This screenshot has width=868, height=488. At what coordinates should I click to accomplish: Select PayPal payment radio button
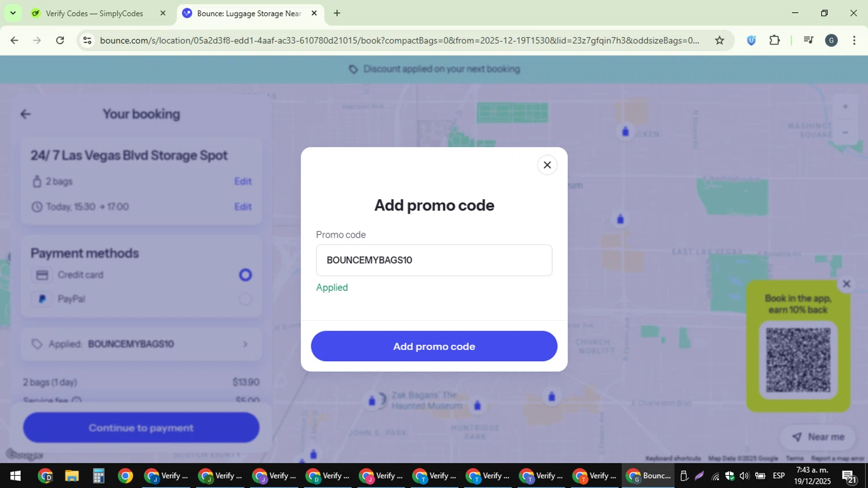[x=245, y=299]
